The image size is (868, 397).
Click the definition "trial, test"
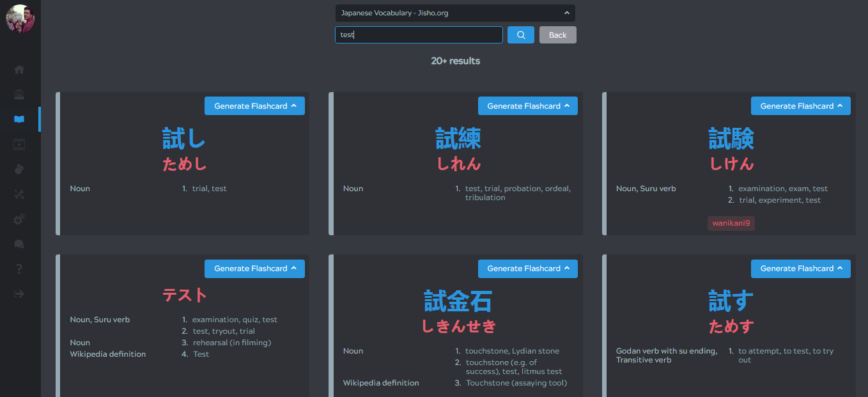pyautogui.click(x=209, y=189)
